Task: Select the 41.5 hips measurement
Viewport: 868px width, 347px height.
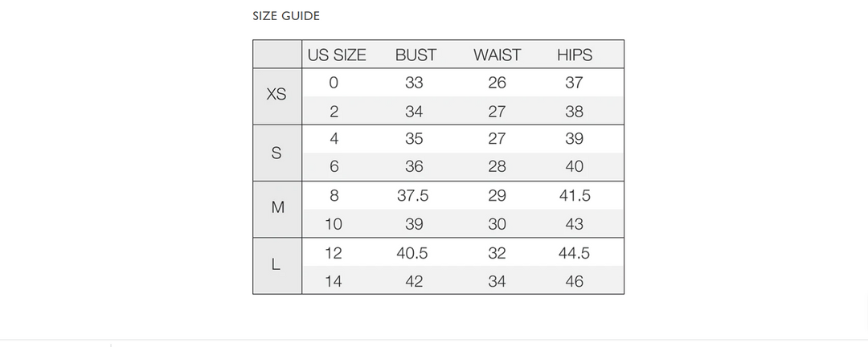Action: (x=574, y=197)
